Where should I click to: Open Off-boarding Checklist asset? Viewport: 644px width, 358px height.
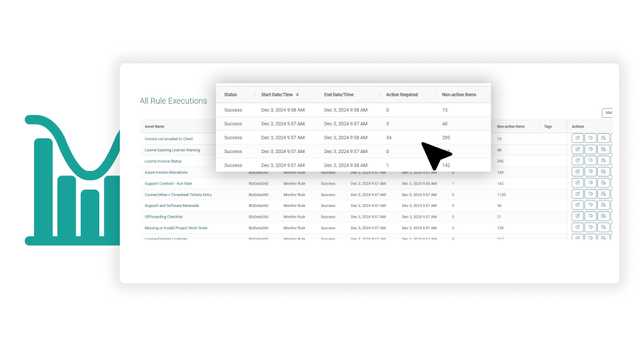[163, 216]
